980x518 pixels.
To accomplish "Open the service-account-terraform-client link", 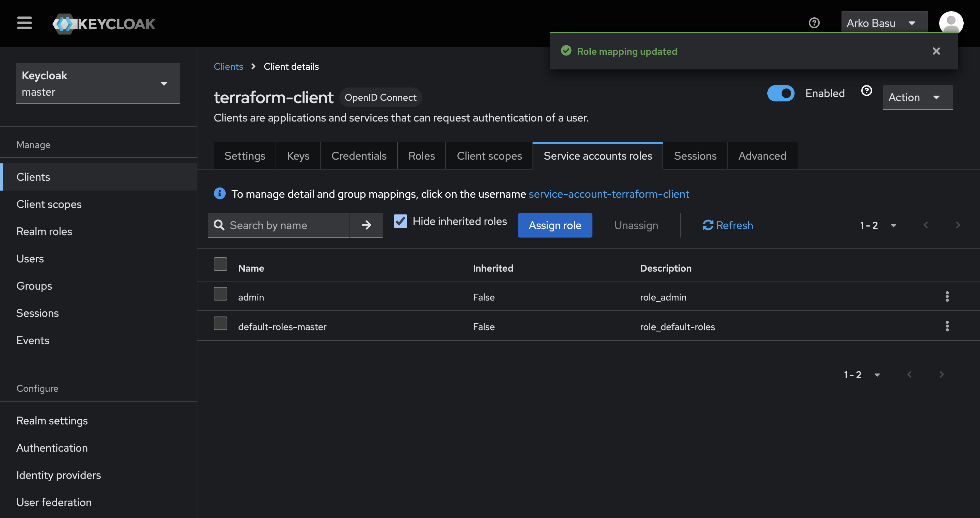I will click(608, 194).
